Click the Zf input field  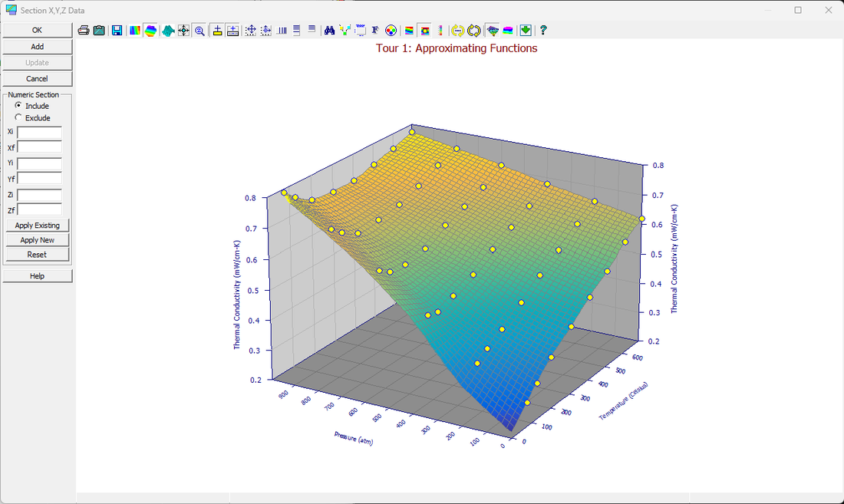click(39, 209)
